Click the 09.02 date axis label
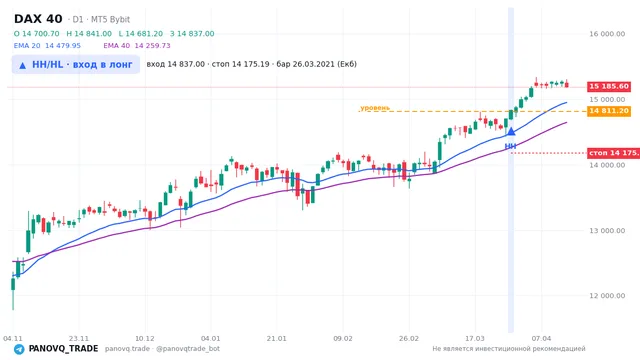Screen dimensions: 640x360 tap(343, 338)
